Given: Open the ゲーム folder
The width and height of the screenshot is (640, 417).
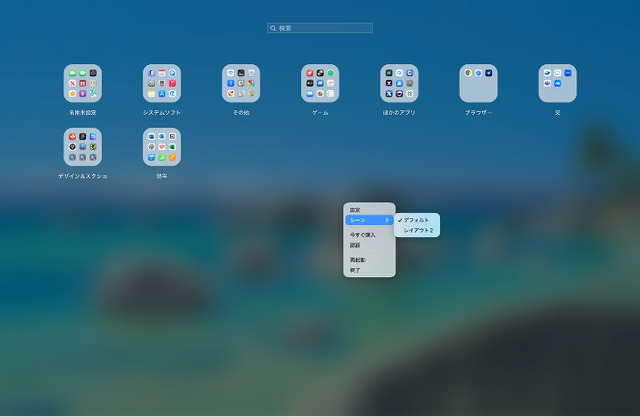Looking at the screenshot, I should (x=320, y=84).
